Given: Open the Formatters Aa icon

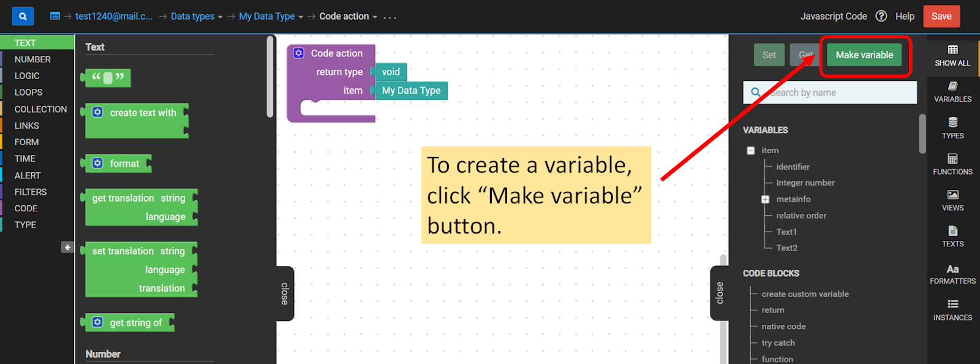Looking at the screenshot, I should 952,269.
